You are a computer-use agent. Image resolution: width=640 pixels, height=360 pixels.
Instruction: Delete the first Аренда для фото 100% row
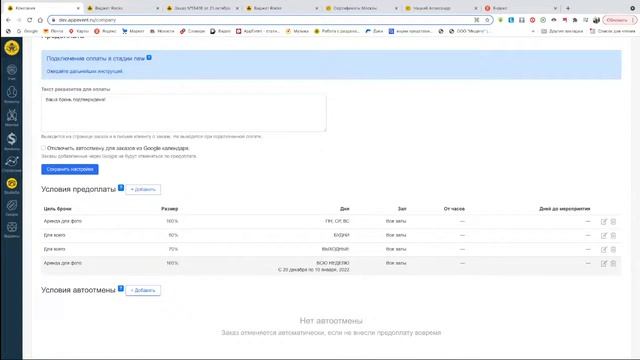613,222
